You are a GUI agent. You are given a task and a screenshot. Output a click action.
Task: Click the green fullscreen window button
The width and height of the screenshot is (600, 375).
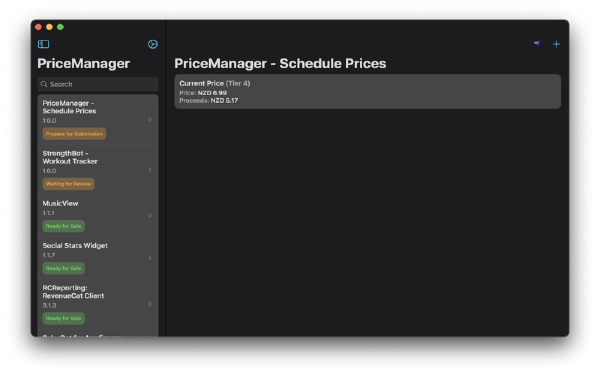coord(60,27)
